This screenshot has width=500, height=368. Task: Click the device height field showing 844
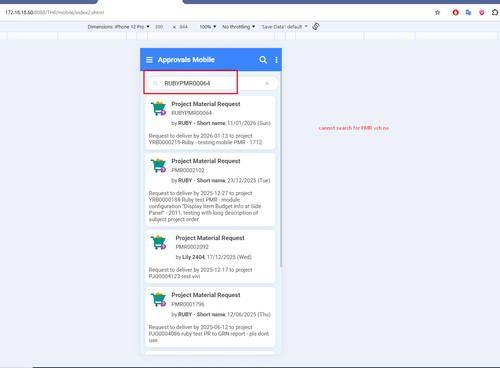tap(184, 27)
